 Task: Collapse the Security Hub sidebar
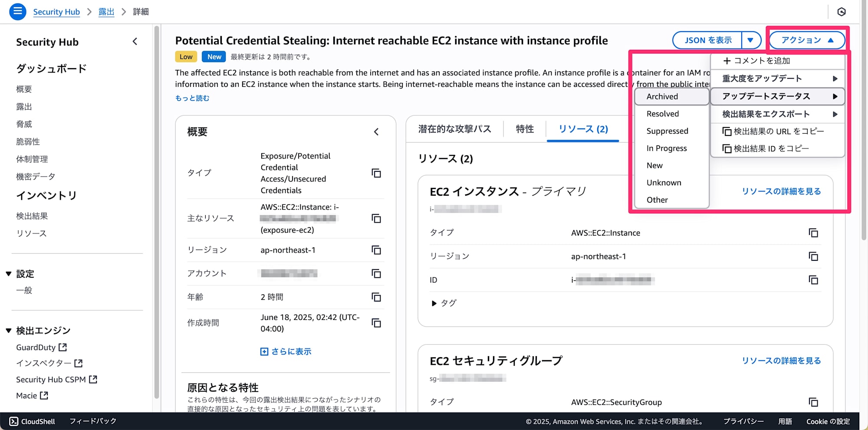pos(135,42)
